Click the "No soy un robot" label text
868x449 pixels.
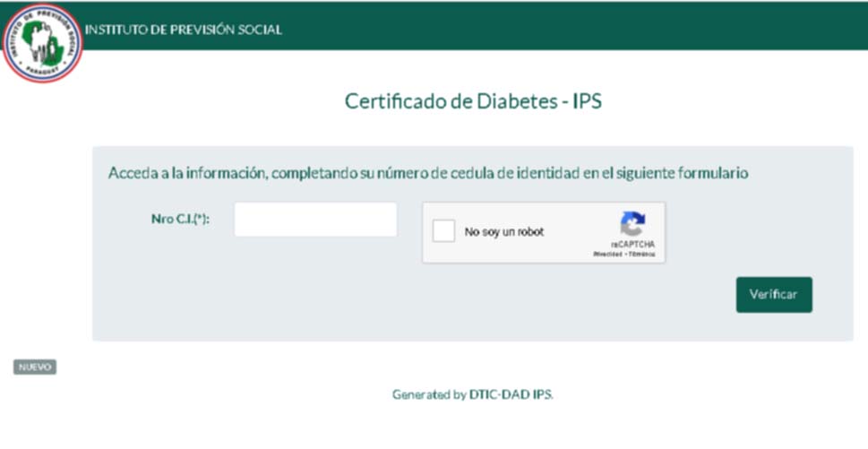503,233
